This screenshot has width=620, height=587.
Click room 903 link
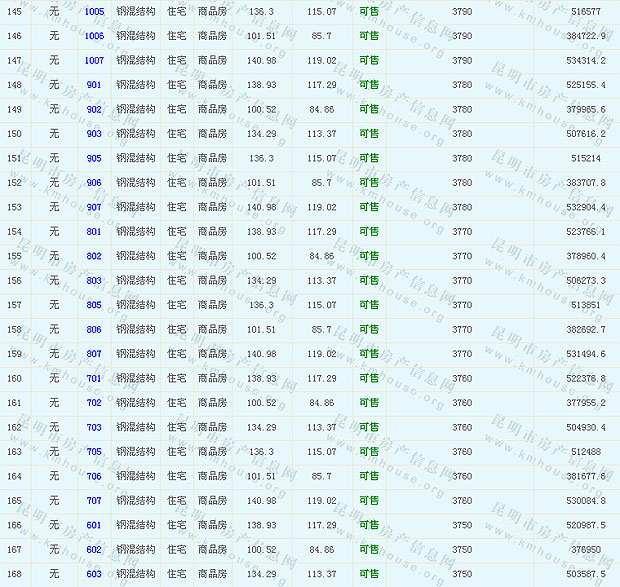[94, 134]
